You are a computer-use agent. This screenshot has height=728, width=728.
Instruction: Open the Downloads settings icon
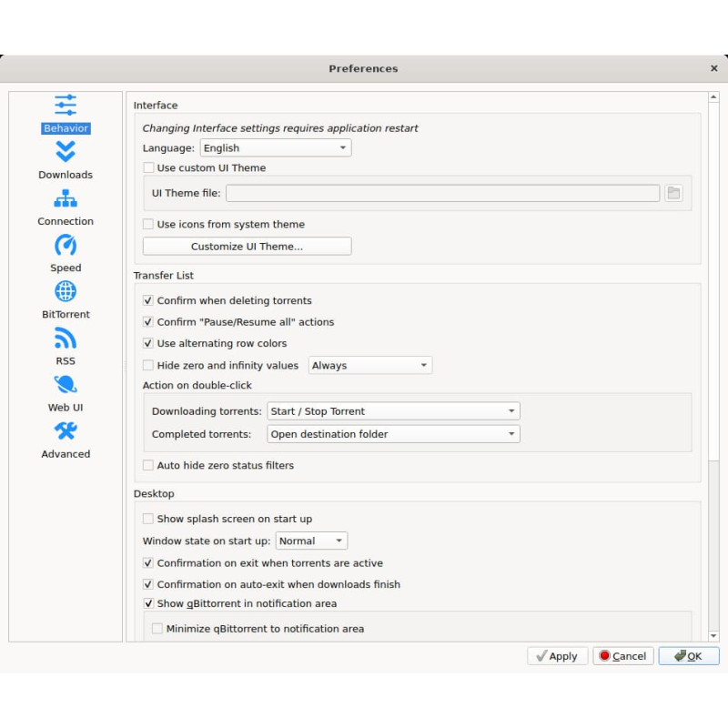click(x=66, y=151)
